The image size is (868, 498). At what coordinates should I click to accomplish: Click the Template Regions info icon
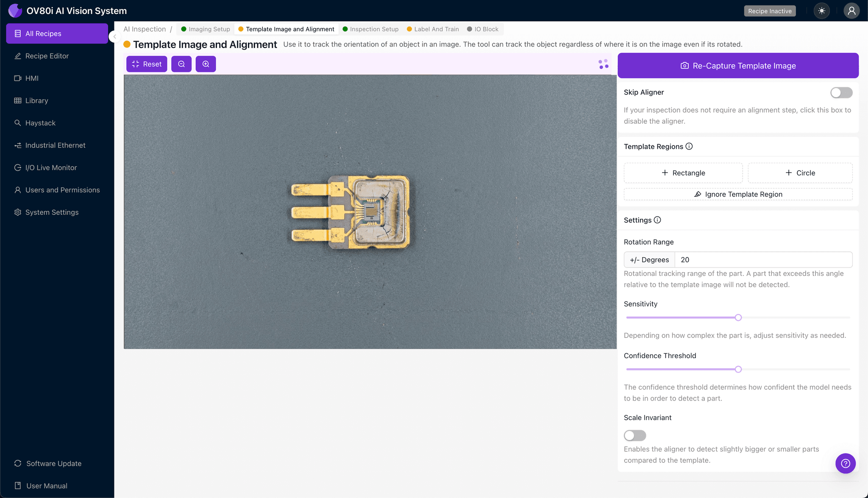689,146
